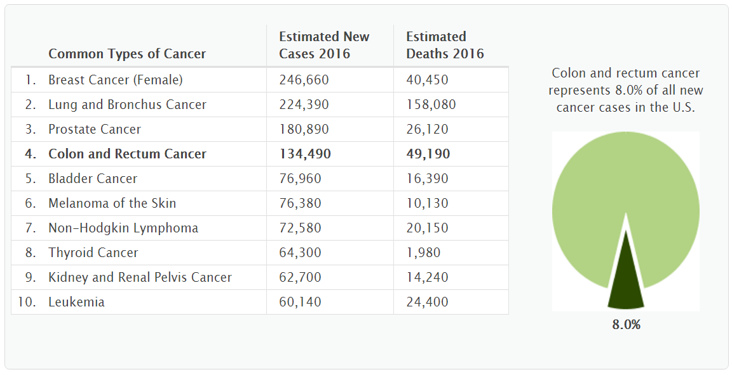Select the Leukemia row label
732x375 pixels.
click(76, 302)
